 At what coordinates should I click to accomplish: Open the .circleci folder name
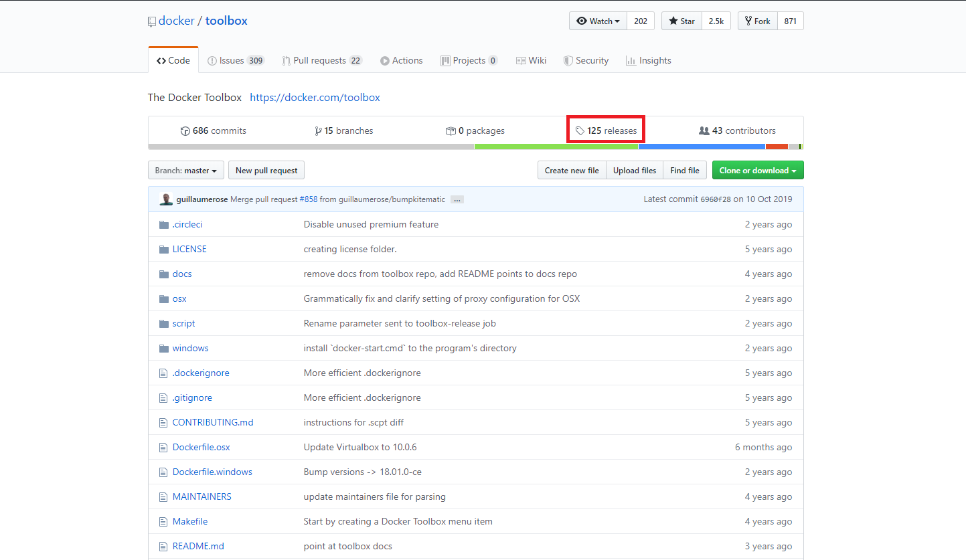187,225
